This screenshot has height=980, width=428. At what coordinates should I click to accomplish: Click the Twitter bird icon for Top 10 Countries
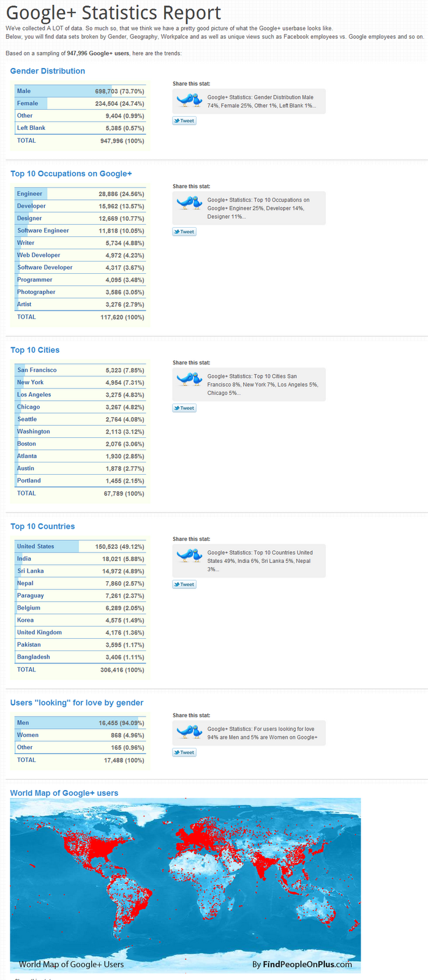click(189, 556)
